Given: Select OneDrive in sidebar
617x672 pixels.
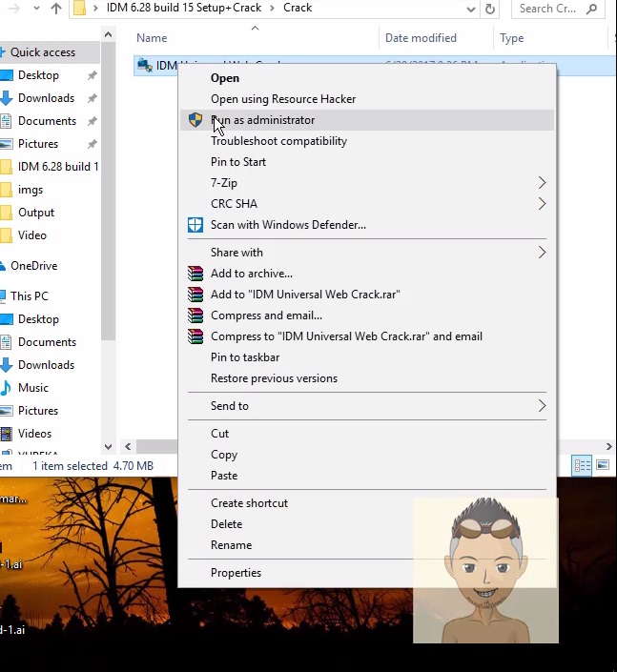Looking at the screenshot, I should (x=34, y=266).
